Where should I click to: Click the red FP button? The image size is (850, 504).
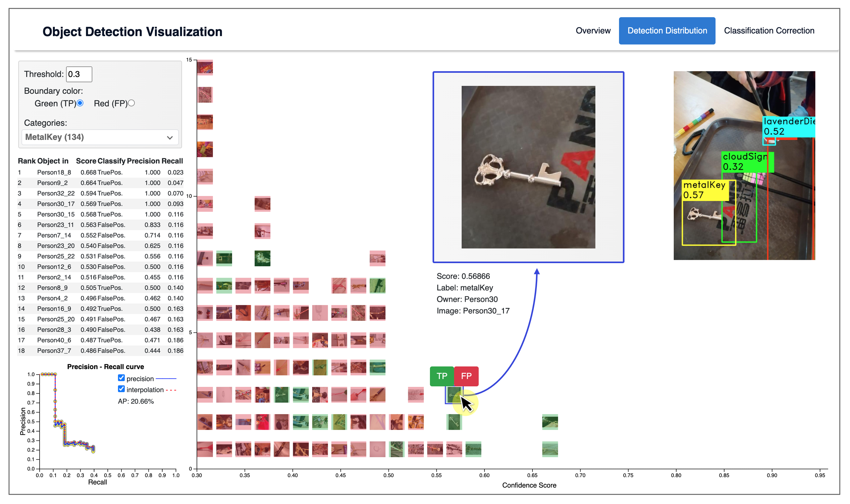(x=466, y=376)
